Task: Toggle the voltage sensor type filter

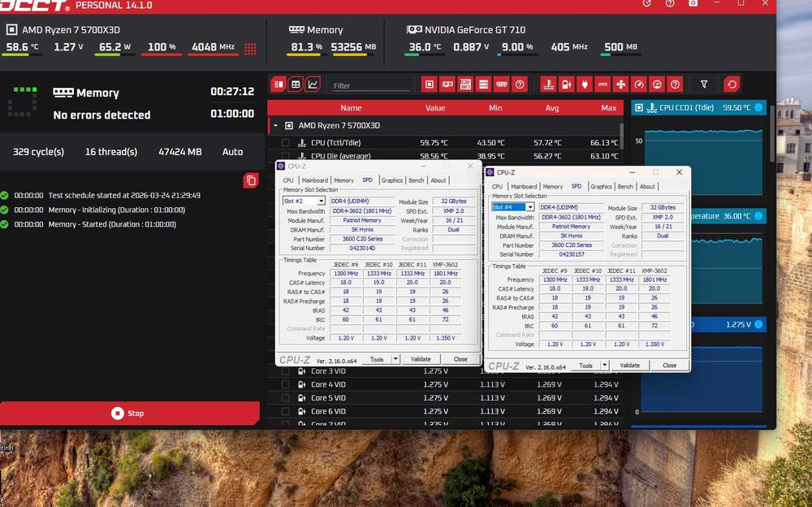Action: [567, 84]
